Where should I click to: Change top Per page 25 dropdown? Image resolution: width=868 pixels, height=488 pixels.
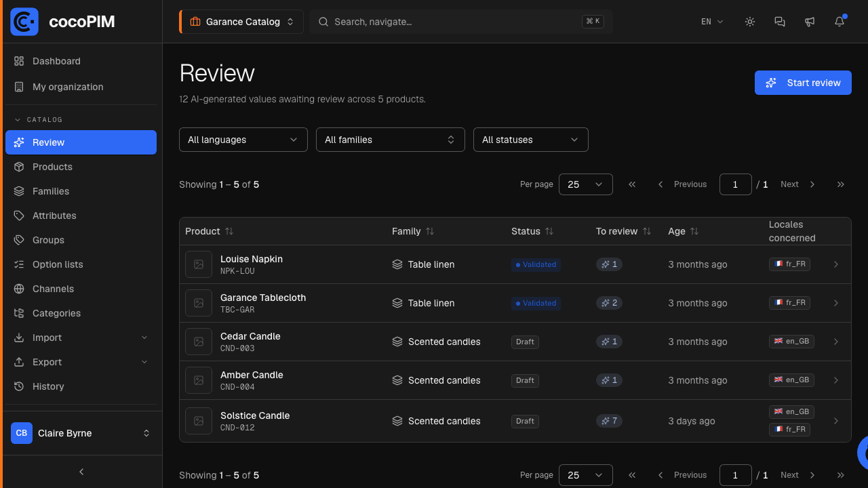(x=586, y=184)
